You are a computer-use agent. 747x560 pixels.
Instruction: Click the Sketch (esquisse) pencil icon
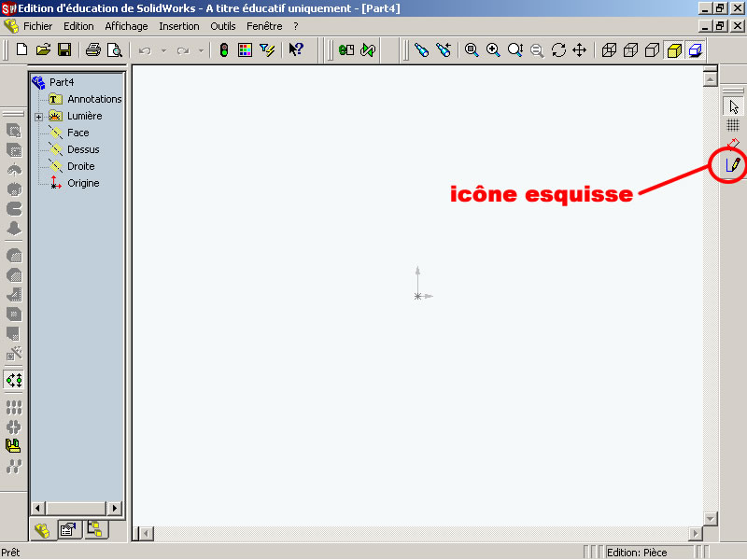(x=733, y=165)
